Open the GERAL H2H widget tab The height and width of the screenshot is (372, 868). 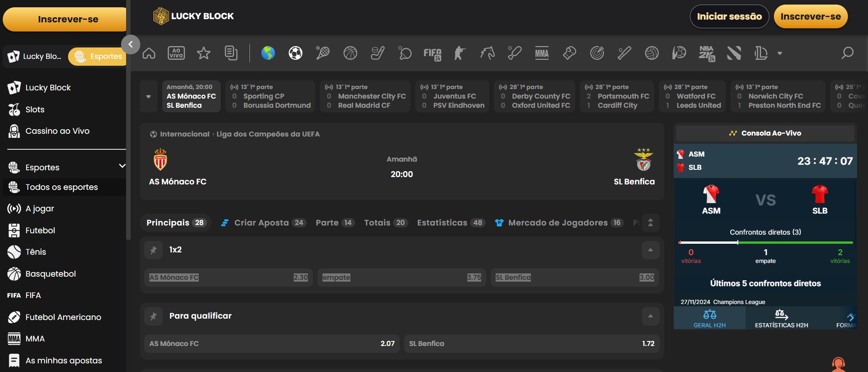click(709, 318)
